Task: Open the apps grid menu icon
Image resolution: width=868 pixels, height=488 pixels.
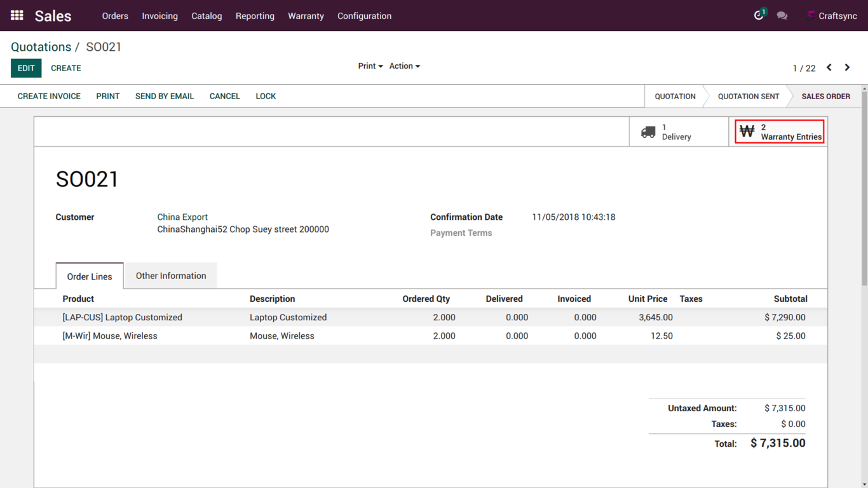Action: point(17,15)
